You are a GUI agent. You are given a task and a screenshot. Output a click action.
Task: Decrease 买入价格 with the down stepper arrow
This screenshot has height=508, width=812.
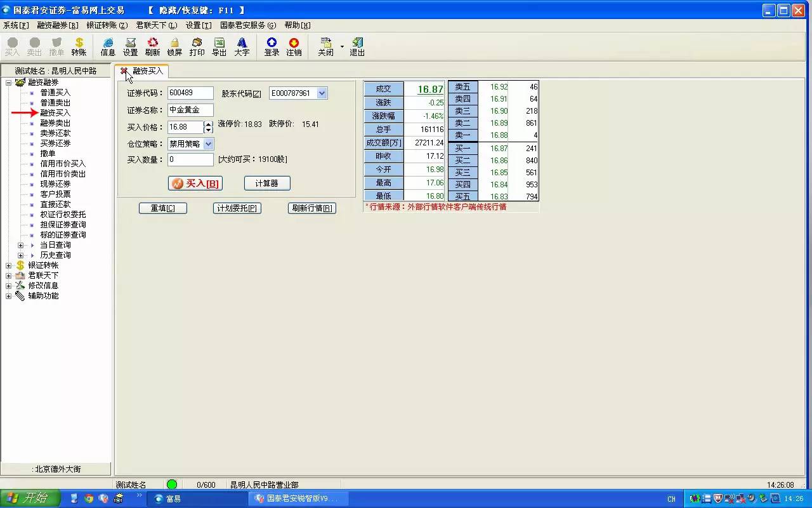coord(208,130)
